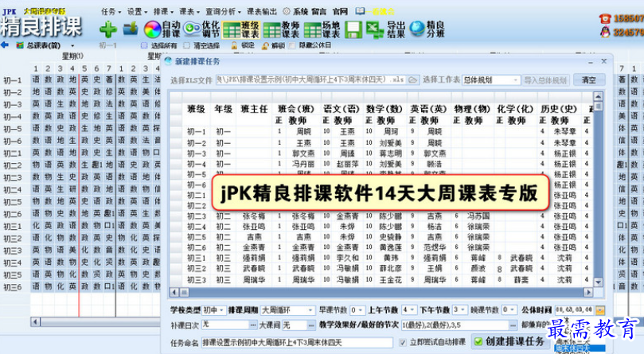The image size is (644, 354).
Task: Click the dialog table vertical scrollbar down arrow
Action: [598, 282]
